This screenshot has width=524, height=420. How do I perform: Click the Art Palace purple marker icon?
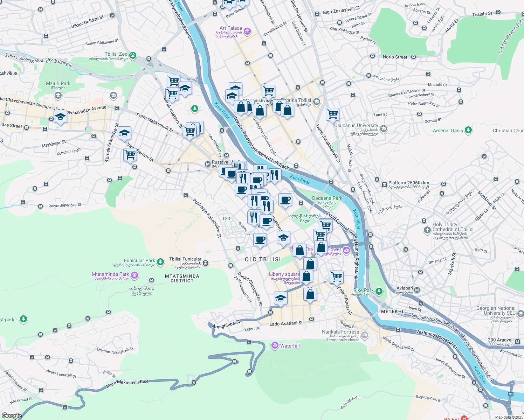coord(247,31)
